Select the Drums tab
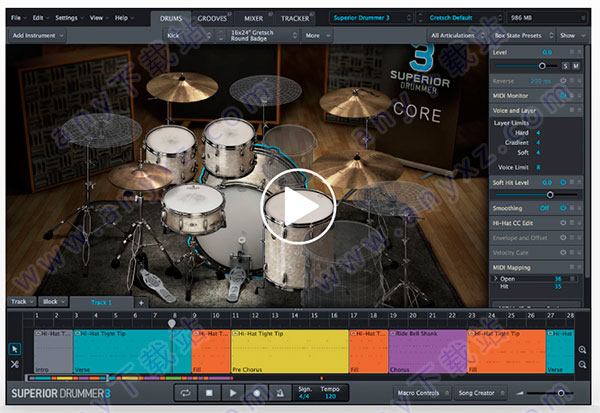The image size is (600, 413). pos(171,18)
